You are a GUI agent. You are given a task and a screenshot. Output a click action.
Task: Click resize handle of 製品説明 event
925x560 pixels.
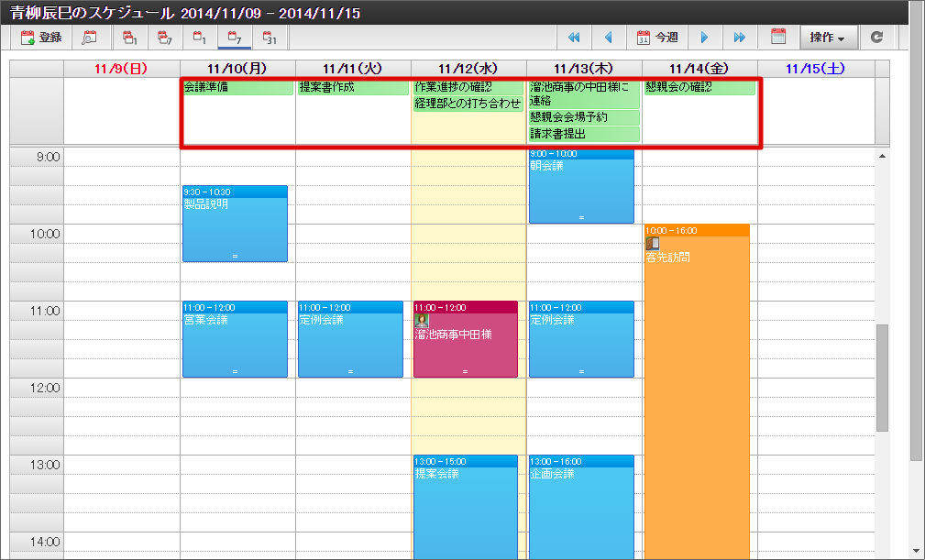coord(235,257)
